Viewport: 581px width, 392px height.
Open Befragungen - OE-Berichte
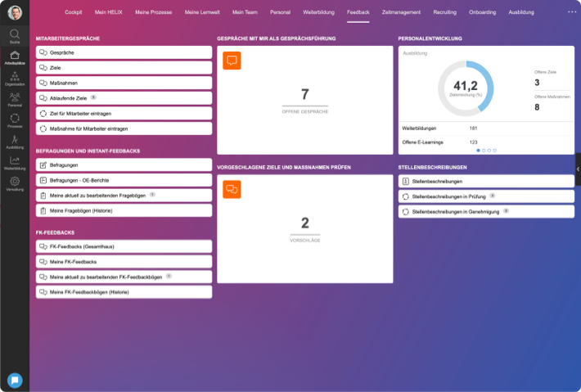coord(124,180)
